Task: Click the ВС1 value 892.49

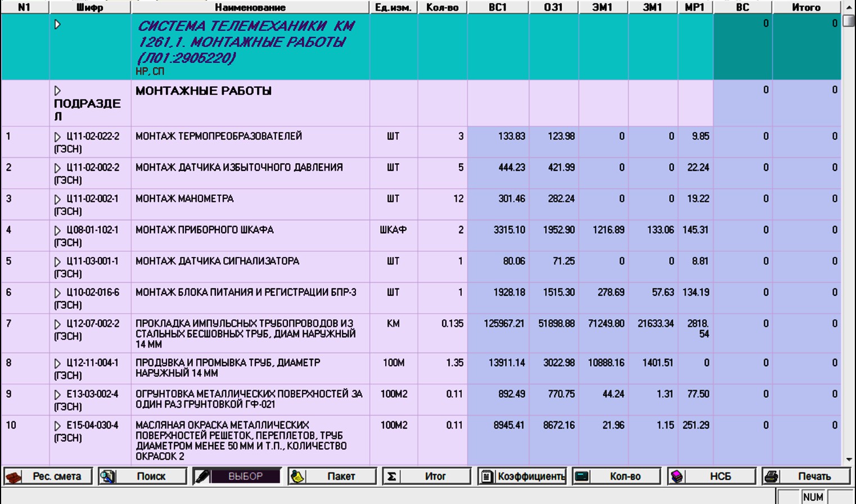Action: coord(512,394)
